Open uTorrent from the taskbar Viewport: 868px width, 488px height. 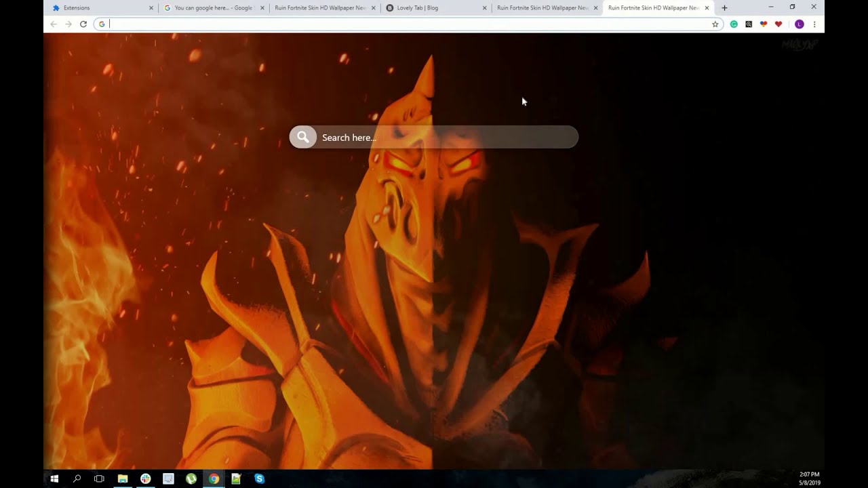191,479
